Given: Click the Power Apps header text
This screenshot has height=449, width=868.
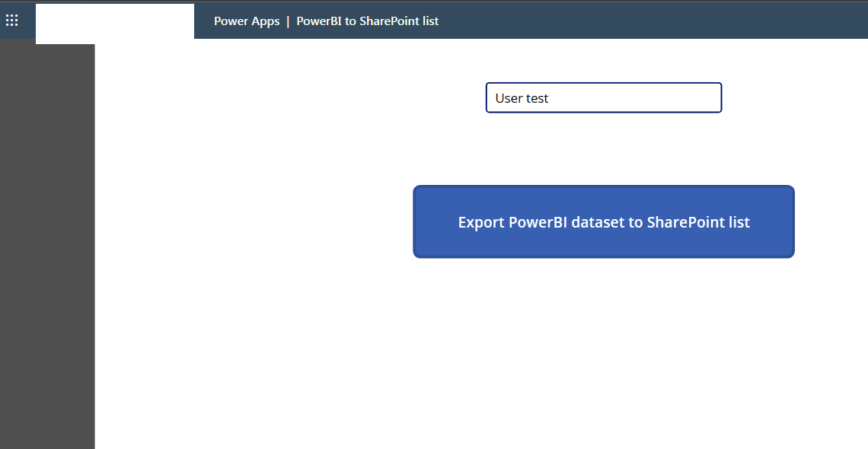Looking at the screenshot, I should point(247,21).
